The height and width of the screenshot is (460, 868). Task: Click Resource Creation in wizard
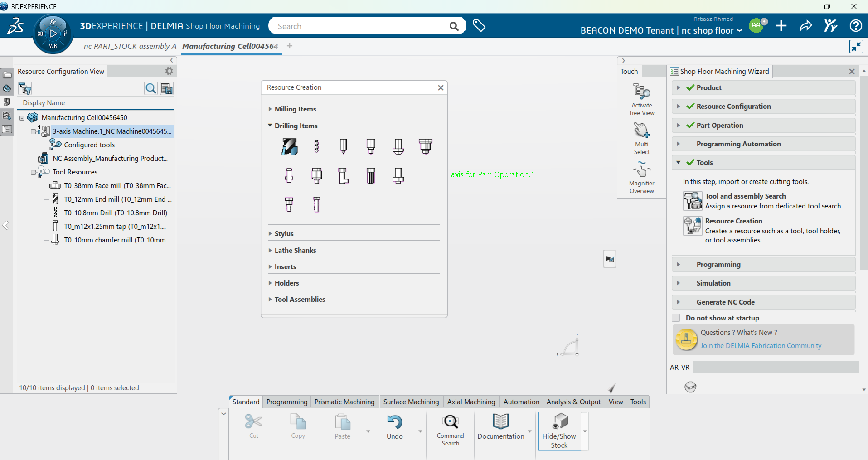click(x=733, y=221)
